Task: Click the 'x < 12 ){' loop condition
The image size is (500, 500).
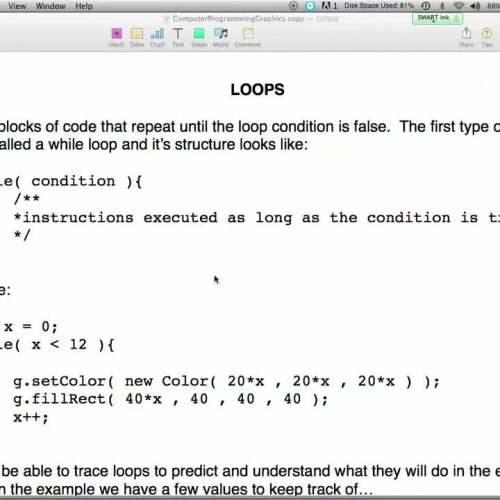Action: pos(73,345)
